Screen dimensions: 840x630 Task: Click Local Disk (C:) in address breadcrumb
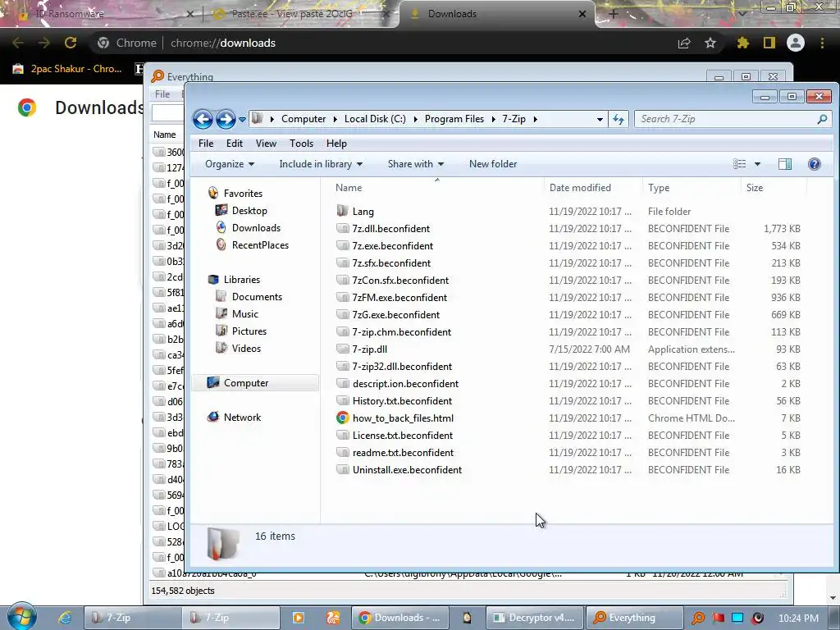click(375, 119)
